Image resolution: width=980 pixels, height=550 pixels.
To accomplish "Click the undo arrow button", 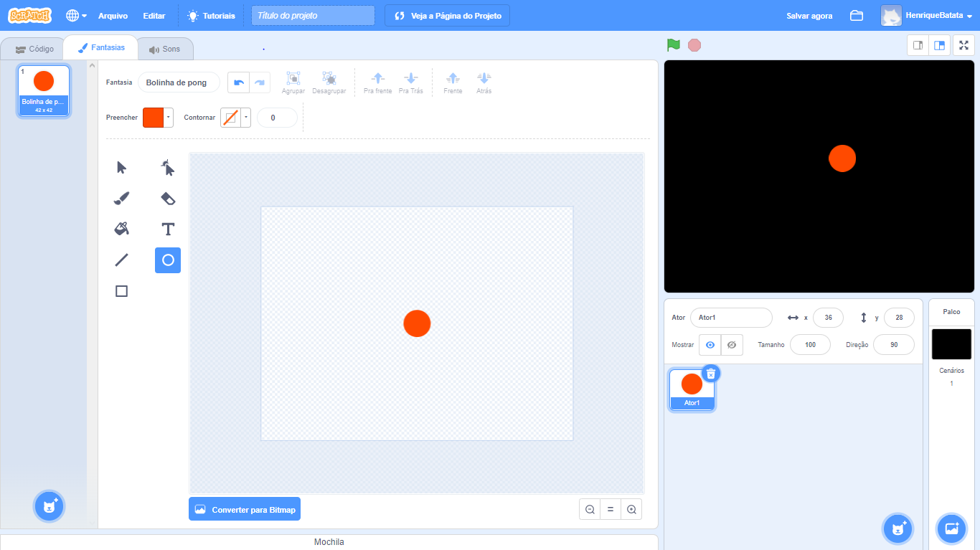I will click(x=239, y=82).
